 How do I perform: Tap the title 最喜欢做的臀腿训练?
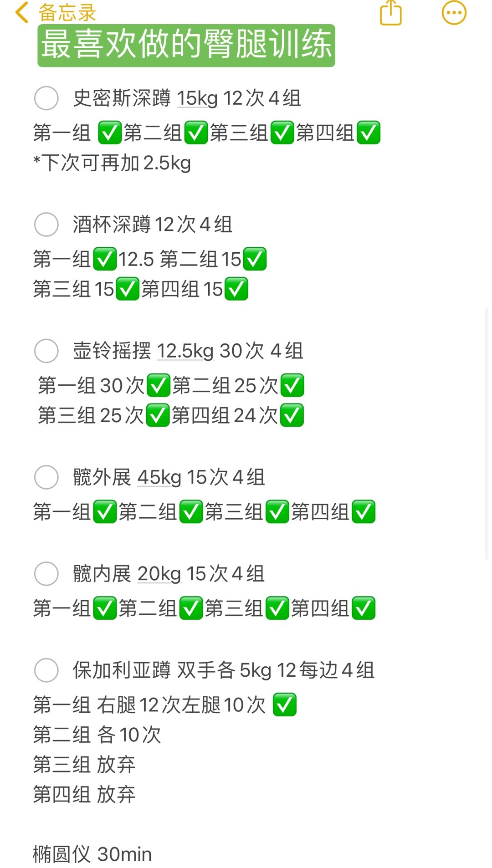(x=186, y=45)
